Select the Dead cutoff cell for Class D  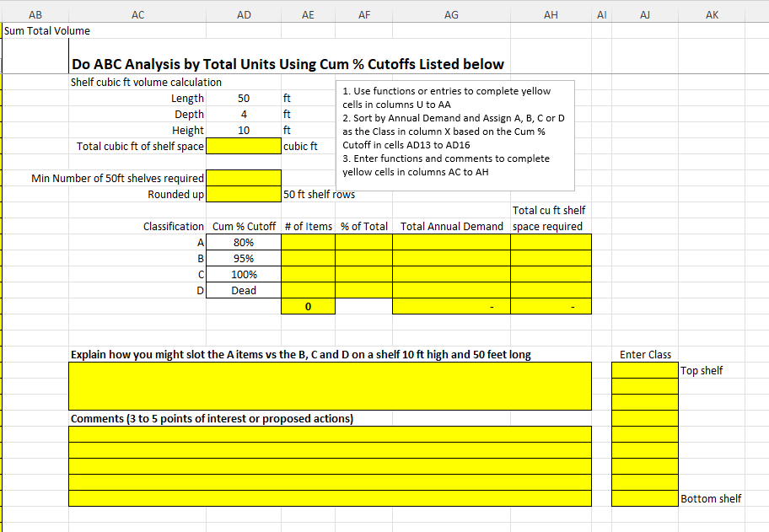(244, 290)
